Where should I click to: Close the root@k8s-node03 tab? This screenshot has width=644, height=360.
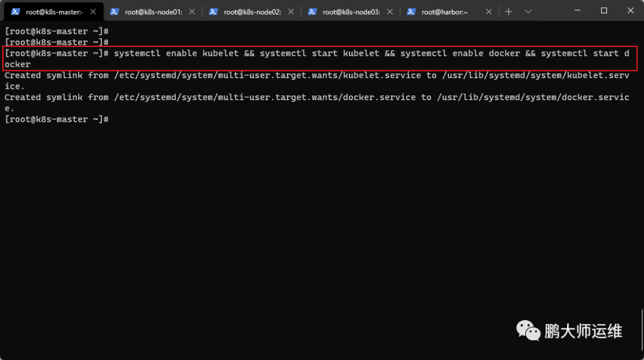pos(390,12)
